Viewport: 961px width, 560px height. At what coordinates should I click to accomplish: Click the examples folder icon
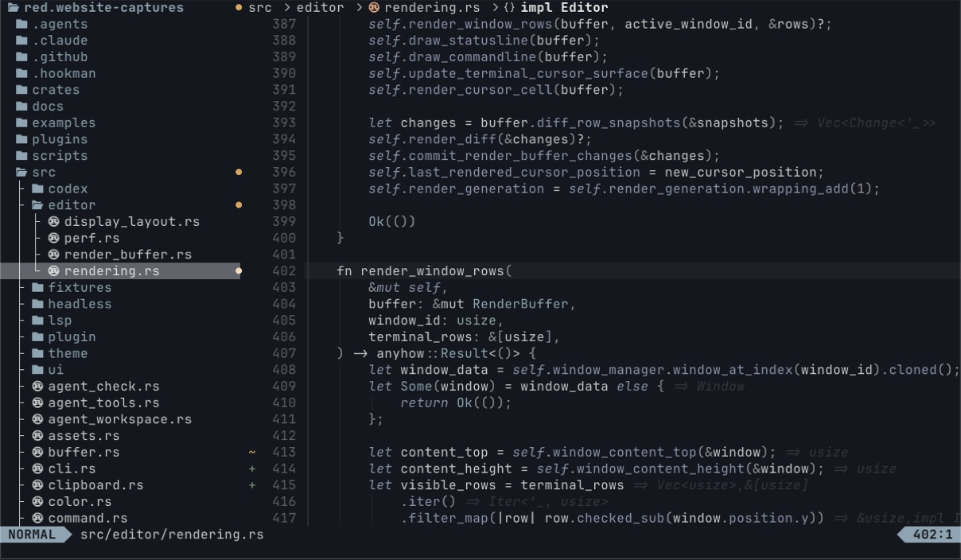point(21,122)
